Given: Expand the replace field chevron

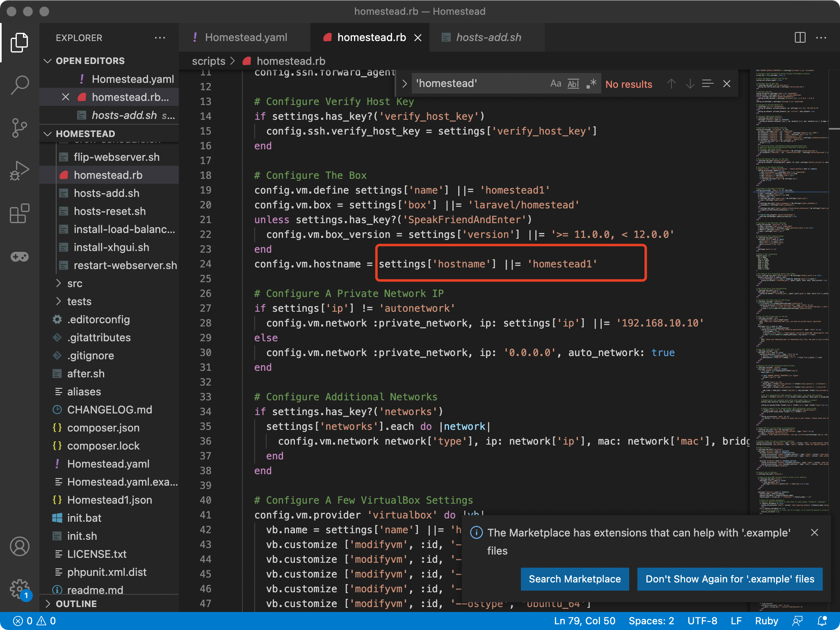Looking at the screenshot, I should tap(404, 84).
